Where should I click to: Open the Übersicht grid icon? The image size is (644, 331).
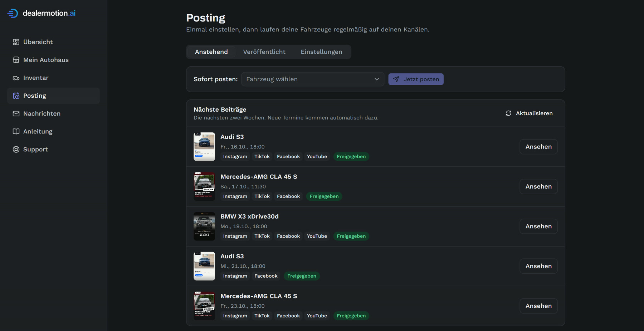coord(16,42)
